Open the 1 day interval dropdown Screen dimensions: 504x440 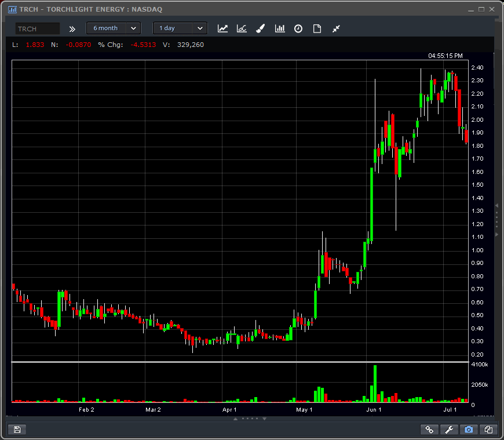(x=180, y=28)
